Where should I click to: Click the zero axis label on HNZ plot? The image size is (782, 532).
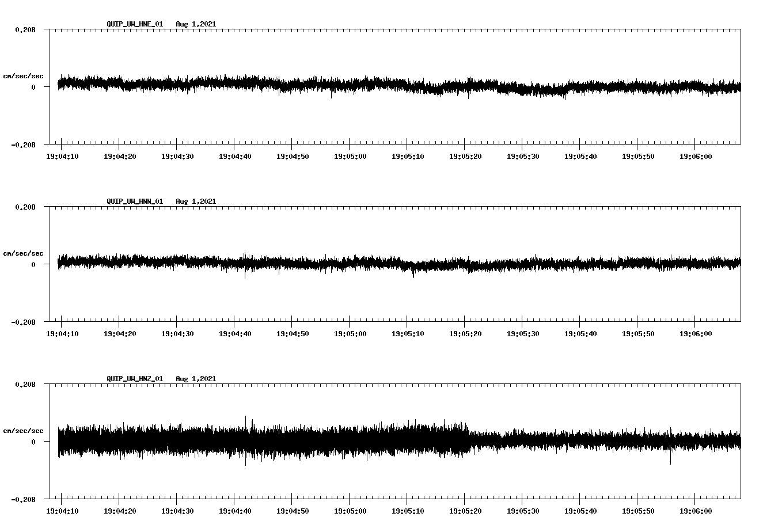coord(33,442)
